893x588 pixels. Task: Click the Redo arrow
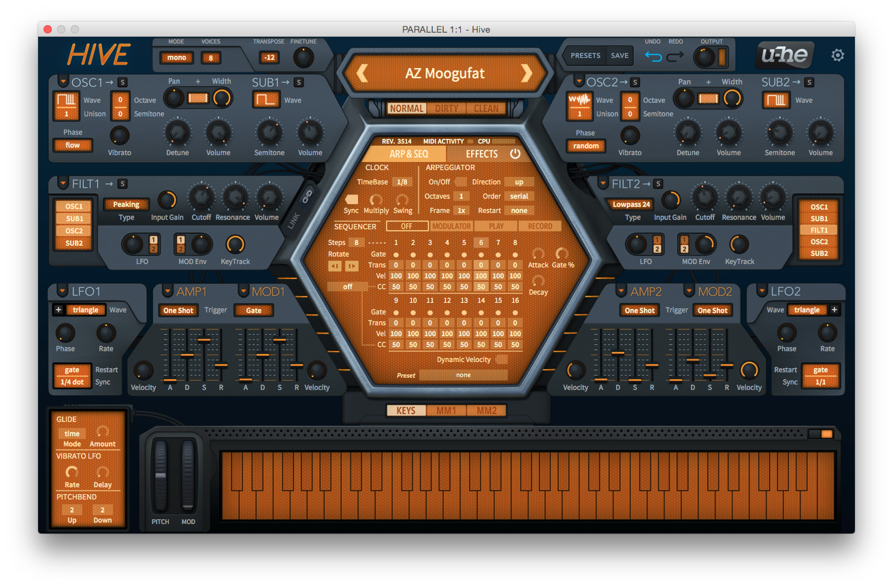coord(675,56)
